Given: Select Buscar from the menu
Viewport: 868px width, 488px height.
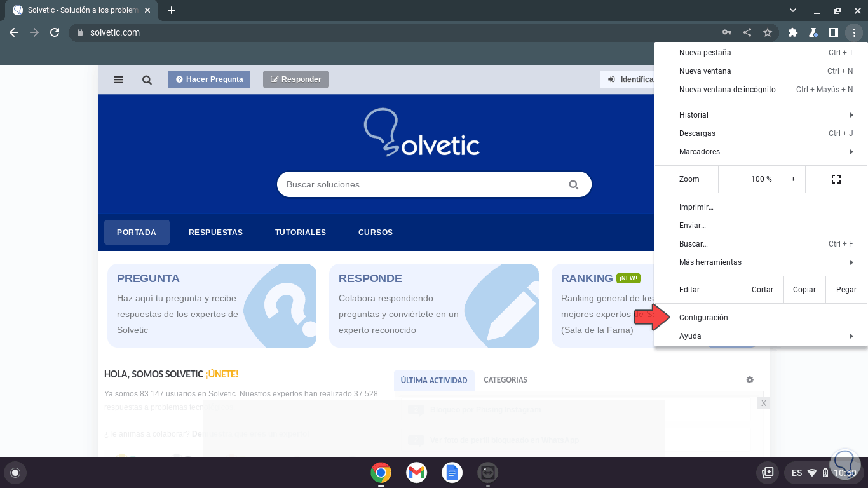Looking at the screenshot, I should coord(761,244).
